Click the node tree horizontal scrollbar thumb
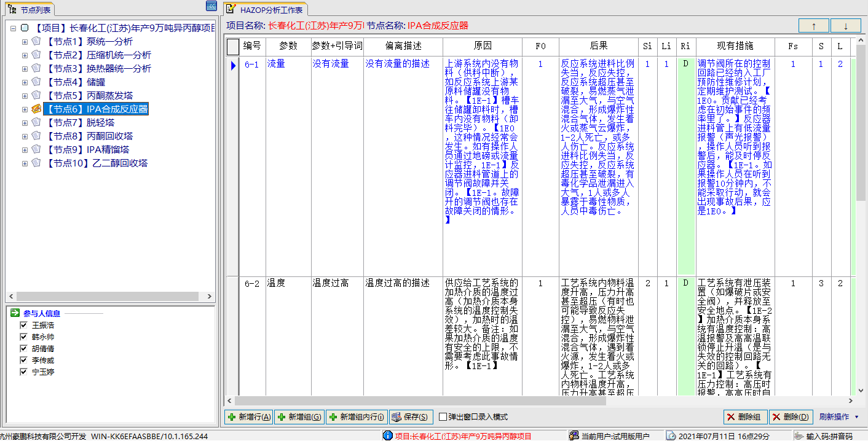 coord(106,296)
